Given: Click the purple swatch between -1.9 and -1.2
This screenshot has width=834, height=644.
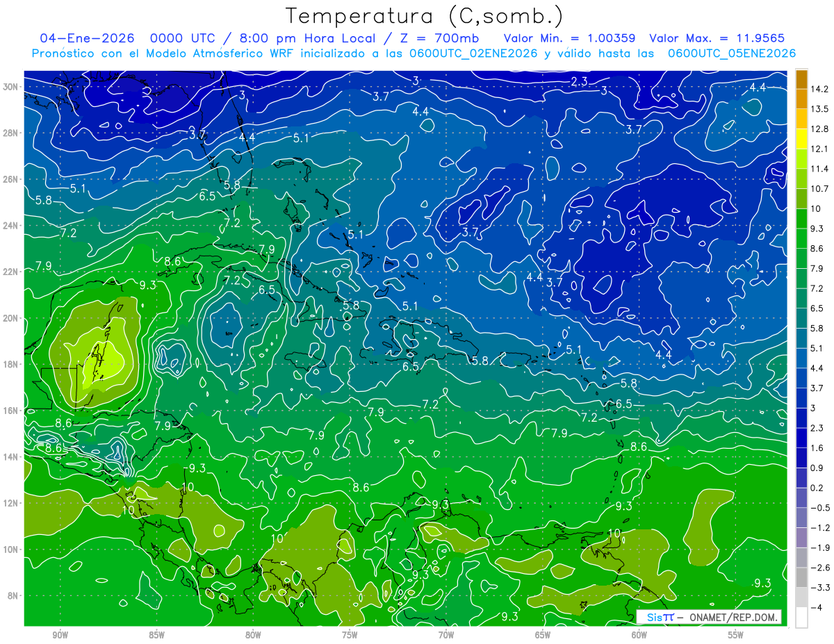Looking at the screenshot, I should click(x=801, y=538).
